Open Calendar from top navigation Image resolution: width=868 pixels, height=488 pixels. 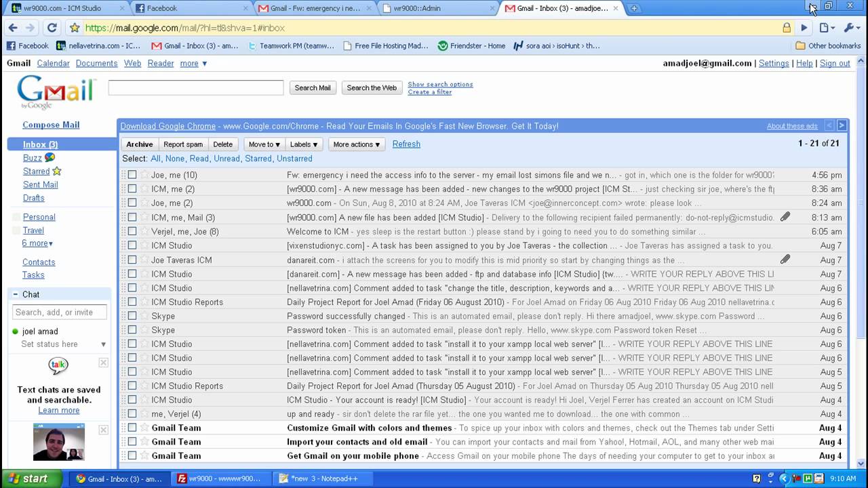point(53,63)
